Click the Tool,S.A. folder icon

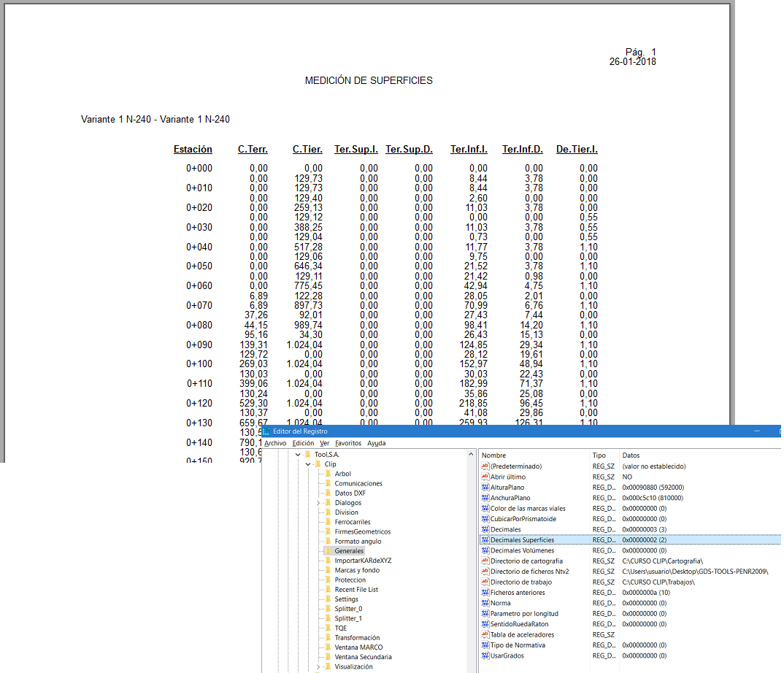pyautogui.click(x=308, y=455)
